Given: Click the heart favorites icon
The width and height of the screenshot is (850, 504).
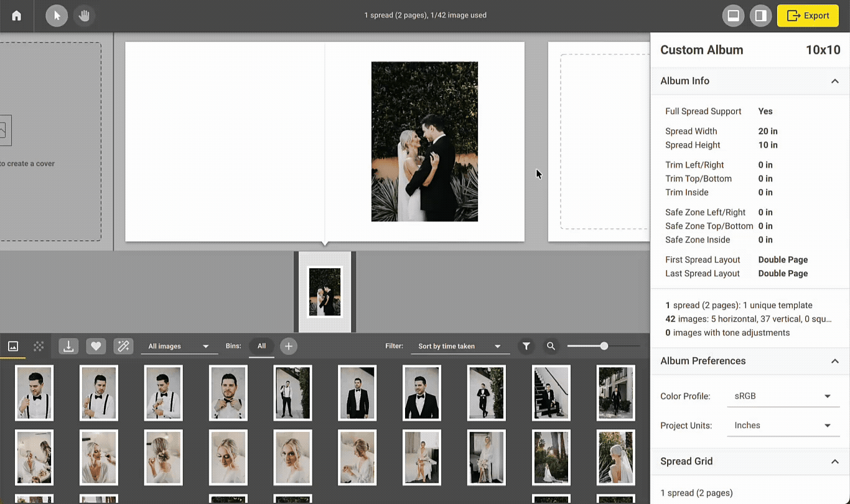Looking at the screenshot, I should (x=96, y=347).
